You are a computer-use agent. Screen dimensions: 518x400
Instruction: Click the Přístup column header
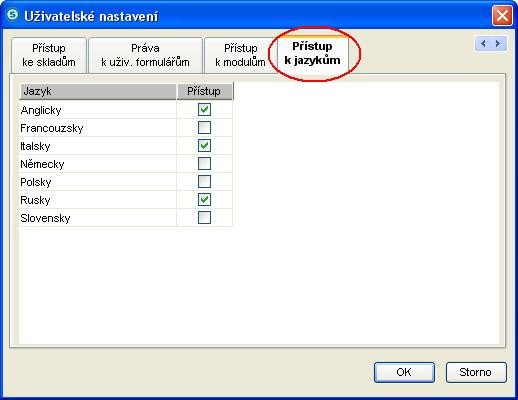tap(205, 91)
